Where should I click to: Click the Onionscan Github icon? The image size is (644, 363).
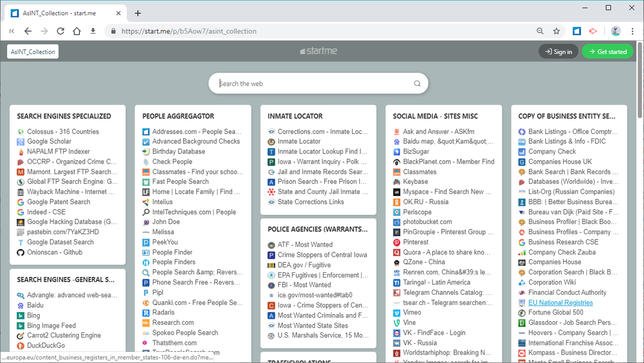tap(20, 252)
